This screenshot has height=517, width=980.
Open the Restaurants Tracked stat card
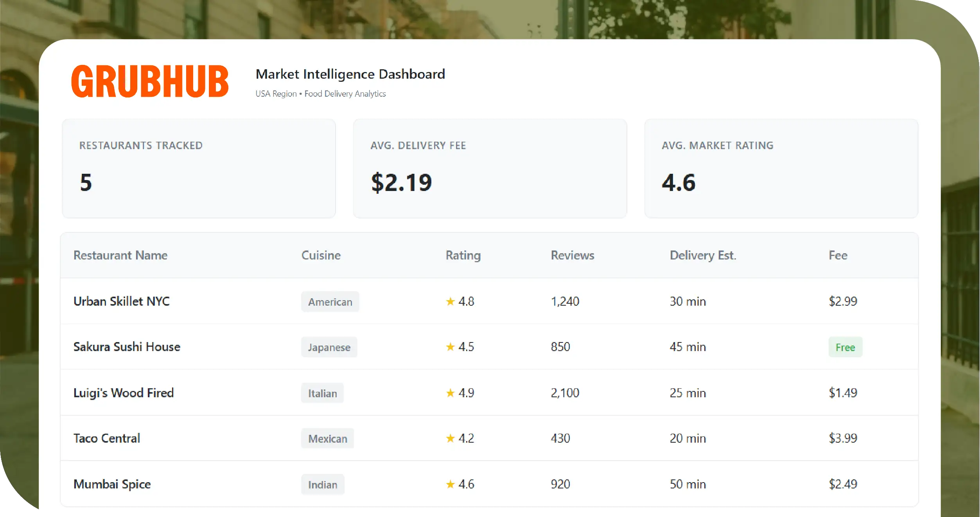[199, 168]
